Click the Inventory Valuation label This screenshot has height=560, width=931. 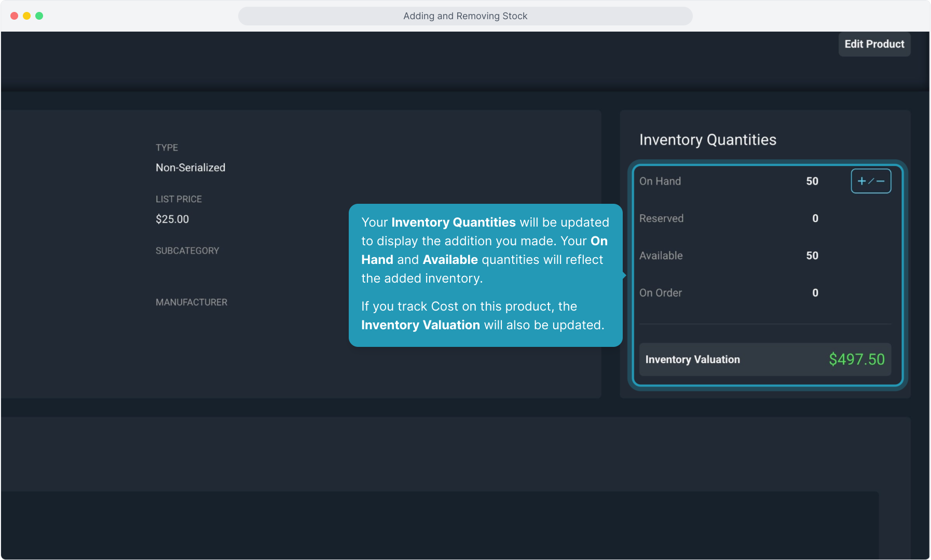click(692, 359)
